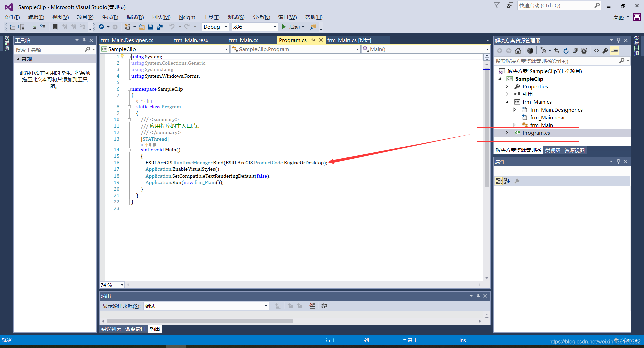Expand the Program.cs node arrow

click(507, 133)
